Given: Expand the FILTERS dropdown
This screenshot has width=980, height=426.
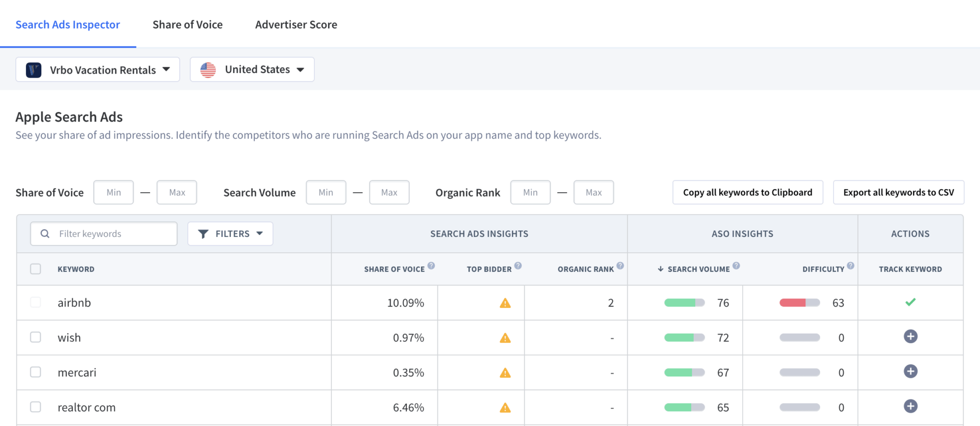Looking at the screenshot, I should point(230,234).
